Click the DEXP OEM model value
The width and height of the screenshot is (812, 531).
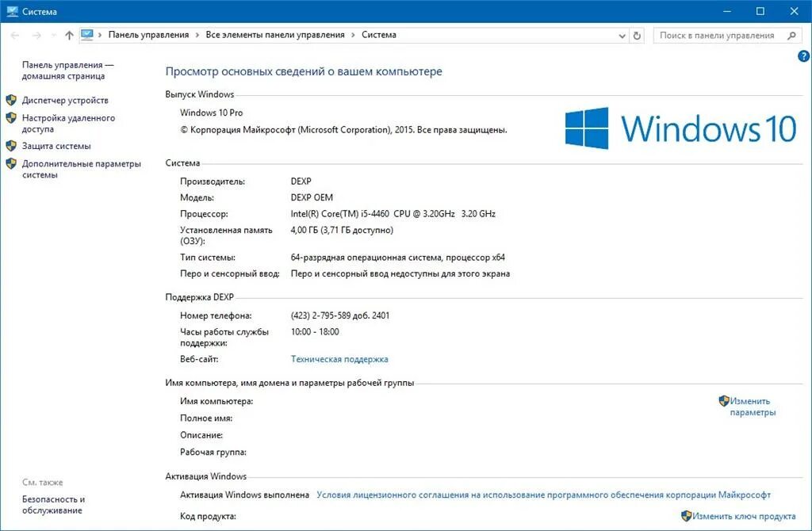(x=312, y=197)
